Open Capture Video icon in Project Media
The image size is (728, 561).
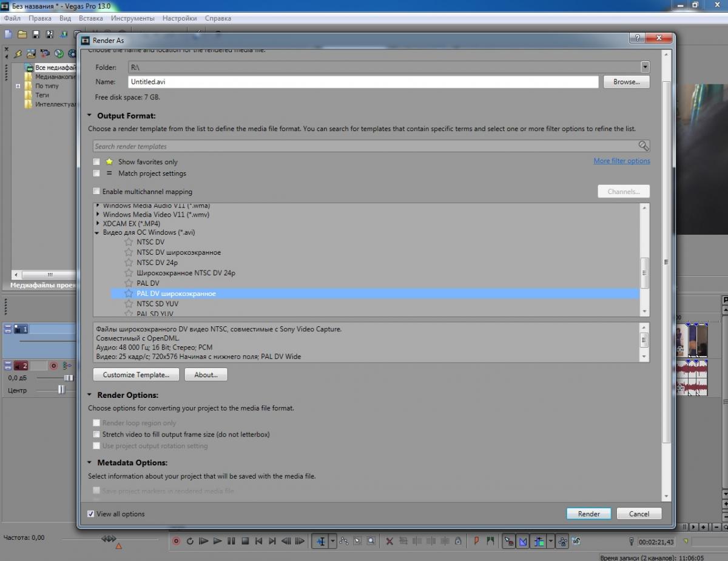[45, 53]
